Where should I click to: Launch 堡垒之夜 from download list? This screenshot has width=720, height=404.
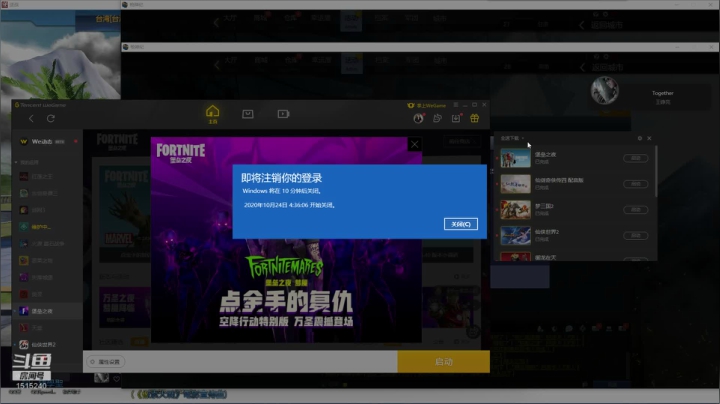(x=636, y=158)
